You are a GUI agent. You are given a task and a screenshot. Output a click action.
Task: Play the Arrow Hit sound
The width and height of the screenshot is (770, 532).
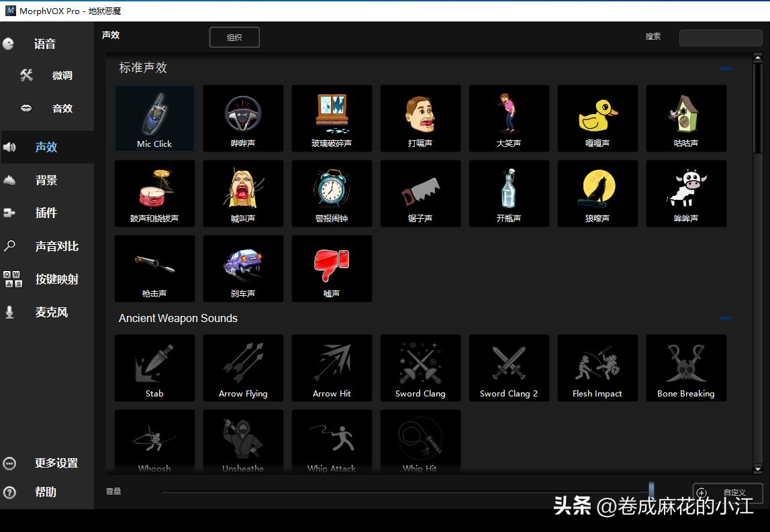click(x=332, y=368)
